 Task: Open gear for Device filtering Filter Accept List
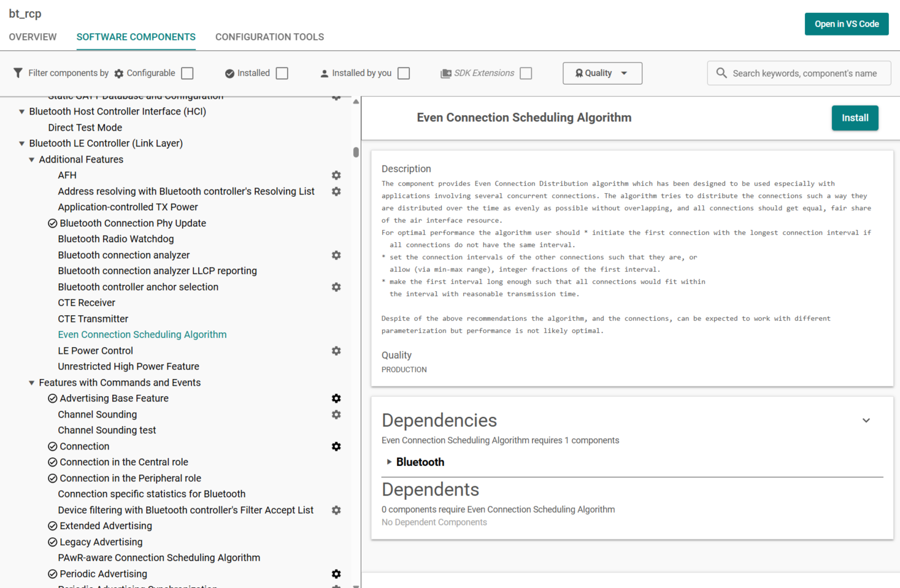pos(336,510)
